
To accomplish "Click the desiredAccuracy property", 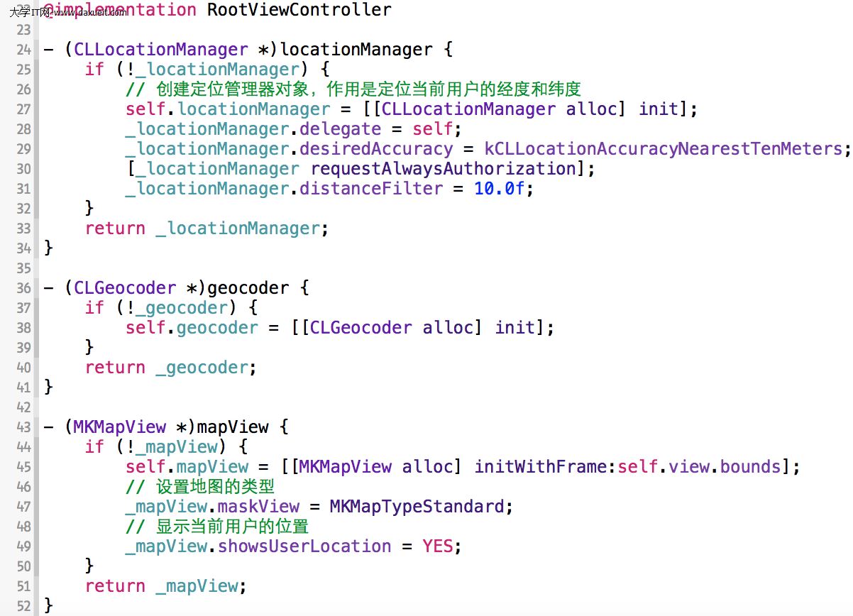I will [376, 149].
